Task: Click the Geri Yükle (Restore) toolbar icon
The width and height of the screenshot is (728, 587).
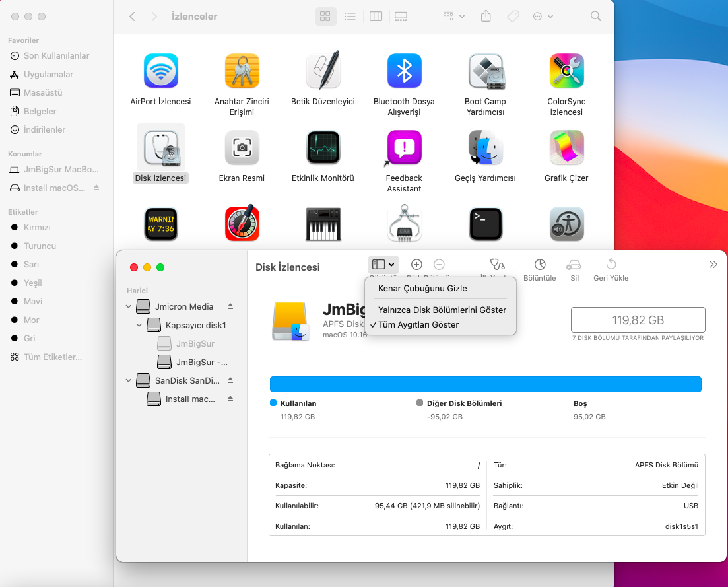Action: pyautogui.click(x=611, y=265)
